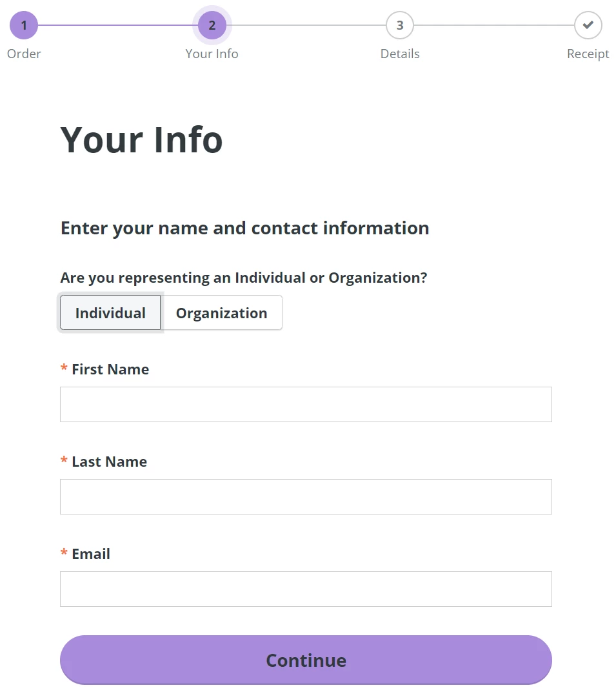
Task: Click the gray Details step circle
Action: pos(399,25)
